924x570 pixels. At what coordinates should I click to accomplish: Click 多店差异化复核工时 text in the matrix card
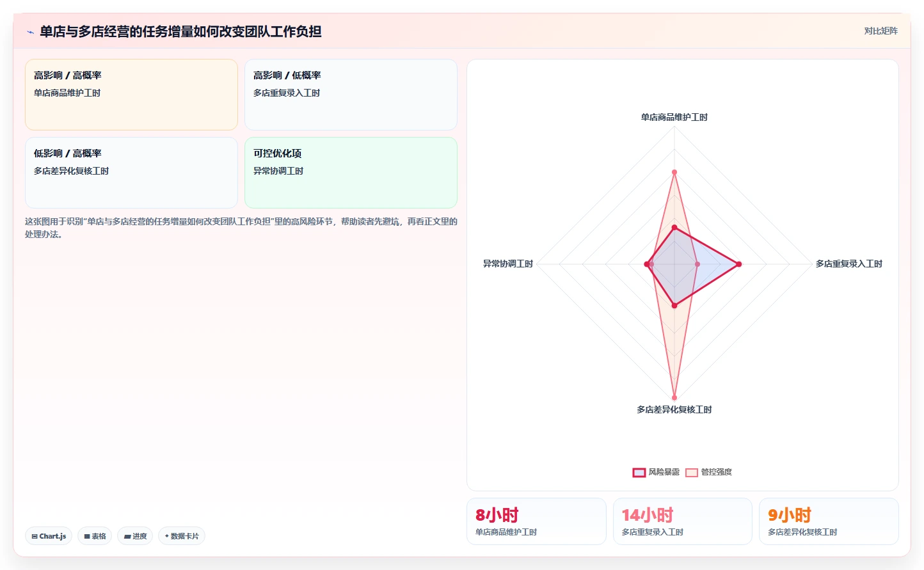pyautogui.click(x=72, y=171)
